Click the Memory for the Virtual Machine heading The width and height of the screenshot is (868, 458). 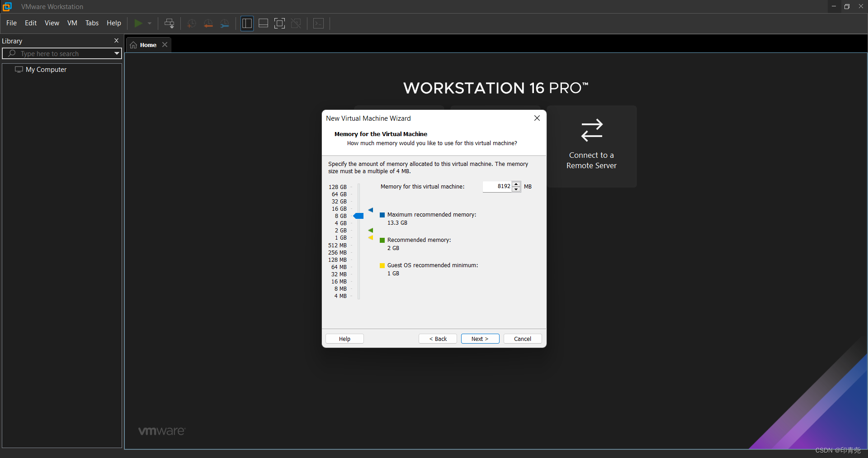[381, 134]
